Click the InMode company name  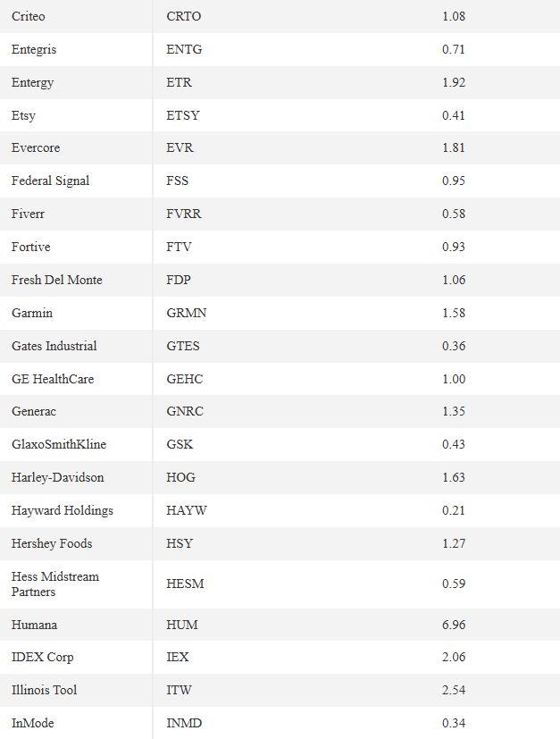click(x=33, y=723)
